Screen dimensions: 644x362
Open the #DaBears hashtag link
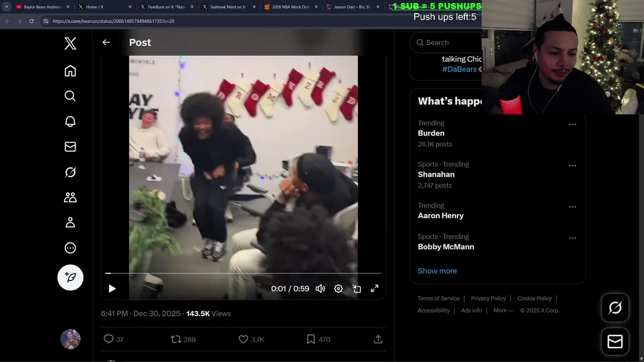tap(459, 69)
